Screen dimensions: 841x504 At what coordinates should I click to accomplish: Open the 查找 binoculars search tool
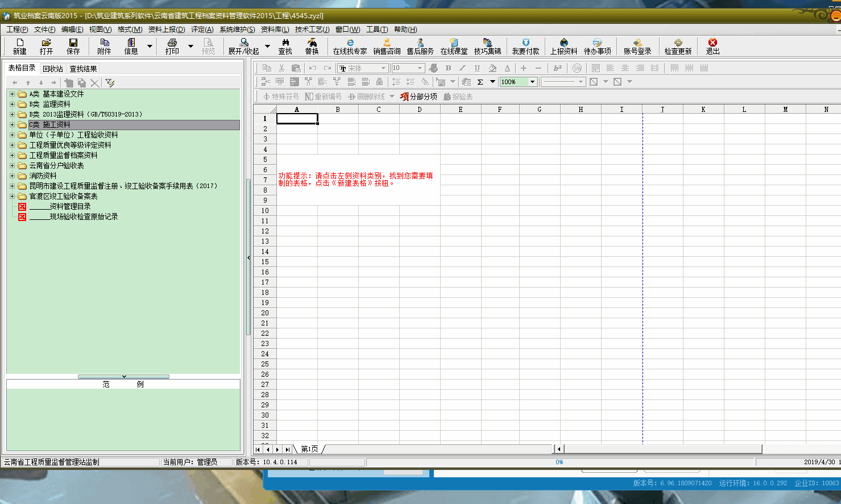(285, 46)
